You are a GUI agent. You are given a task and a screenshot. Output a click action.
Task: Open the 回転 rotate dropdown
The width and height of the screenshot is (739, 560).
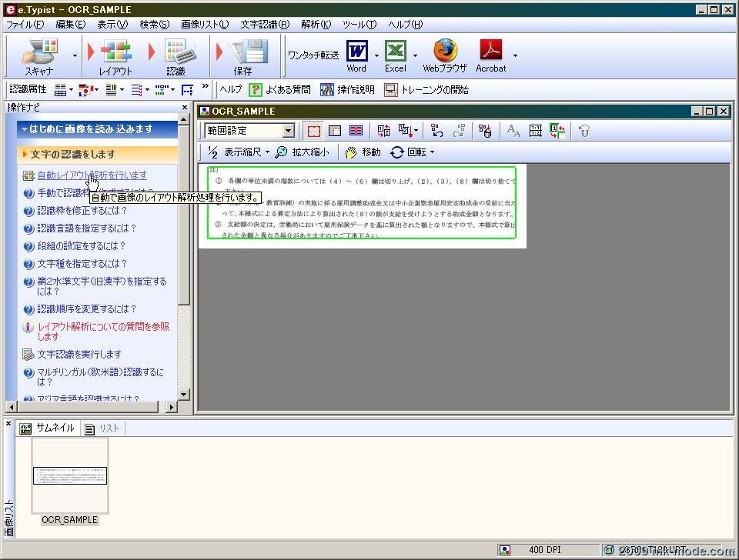(x=413, y=152)
